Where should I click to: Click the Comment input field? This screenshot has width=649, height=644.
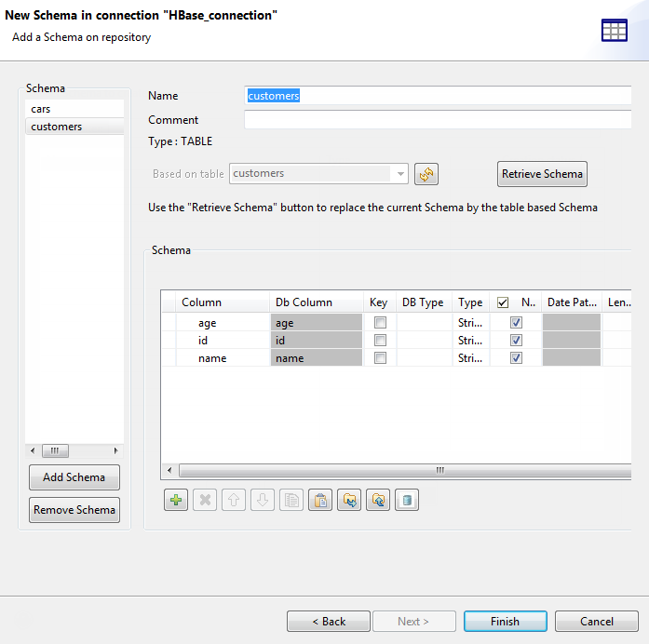point(438,120)
